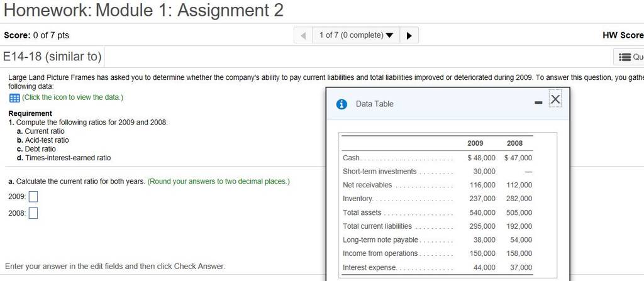Viewport: 644px width, 281px height.
Task: Select the 2008 column header
Action: coord(514,143)
